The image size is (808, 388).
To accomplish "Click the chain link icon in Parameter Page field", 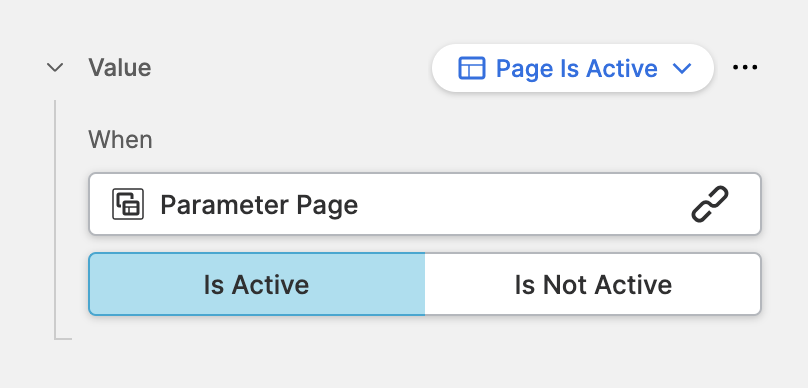I will click(710, 204).
